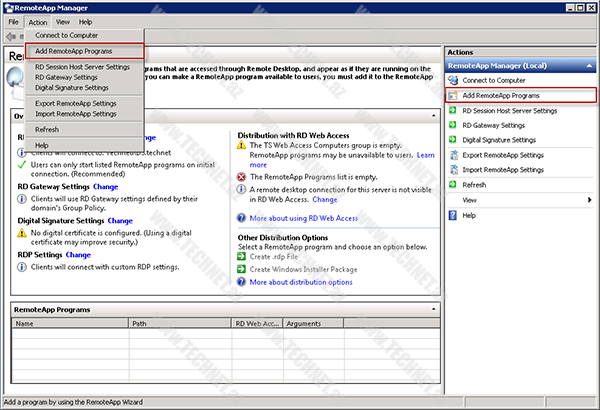Expand the View submenu in the Actions pane
This screenshot has height=410, width=600.
point(588,200)
